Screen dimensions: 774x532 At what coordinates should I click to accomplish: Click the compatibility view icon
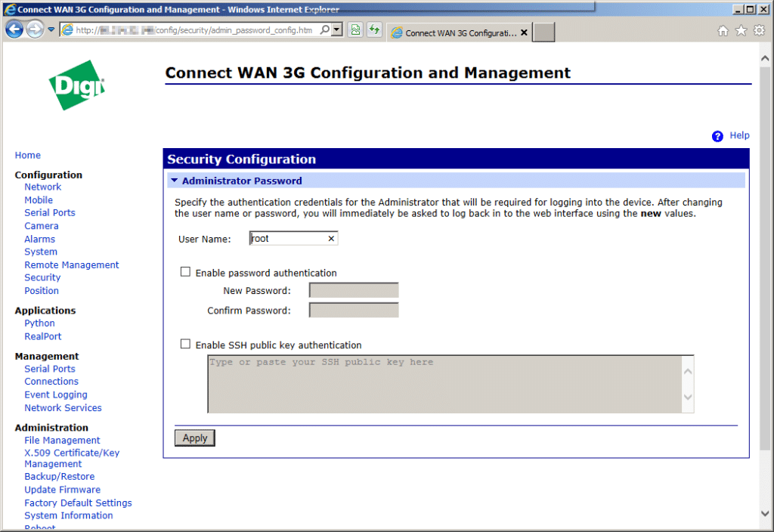355,29
